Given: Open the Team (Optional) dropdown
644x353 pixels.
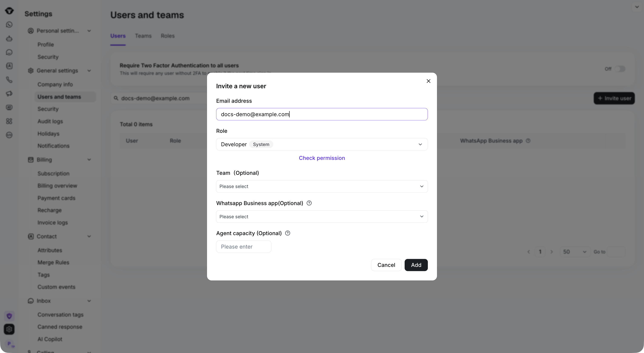Looking at the screenshot, I should tap(322, 186).
